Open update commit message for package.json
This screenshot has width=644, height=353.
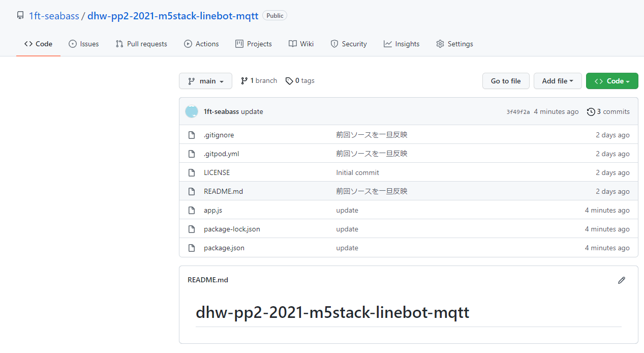point(347,248)
